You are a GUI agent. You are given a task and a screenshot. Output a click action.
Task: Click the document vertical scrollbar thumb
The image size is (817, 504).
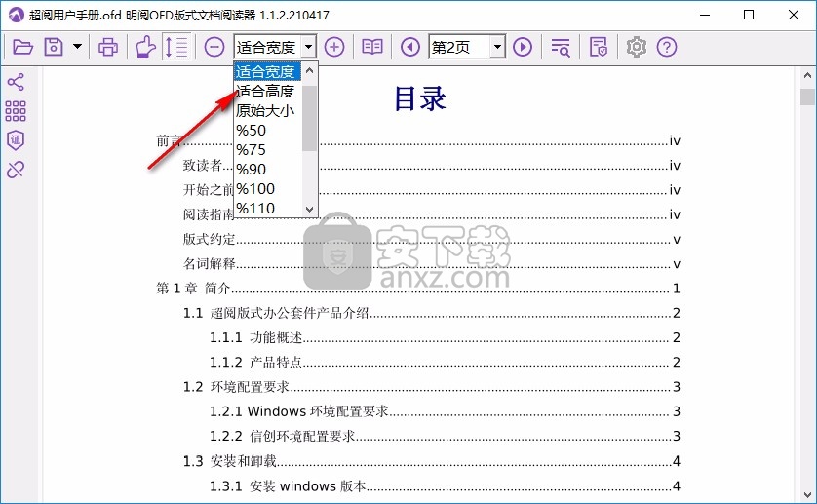click(807, 97)
